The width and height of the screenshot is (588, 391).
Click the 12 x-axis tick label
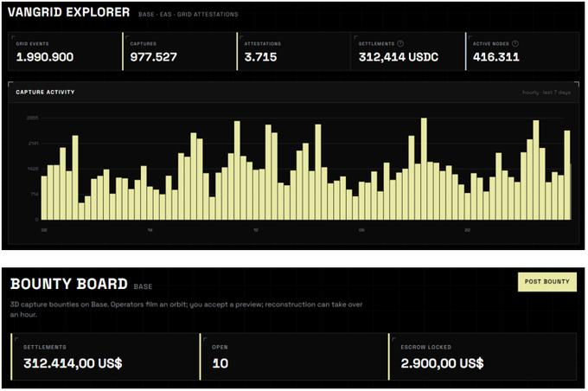[256, 230]
